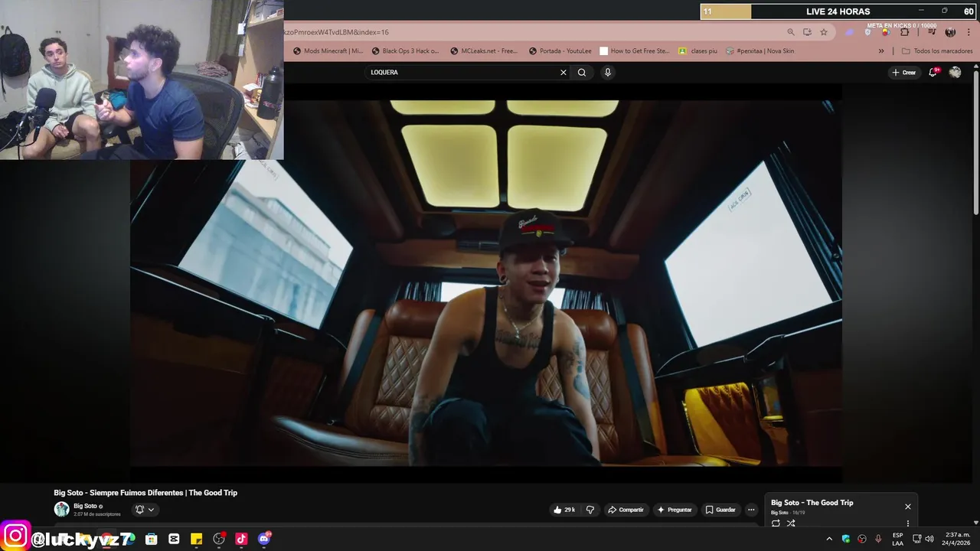Screen dimensions: 980x551
Task: Toggle playlist loop
Action: click(x=776, y=523)
